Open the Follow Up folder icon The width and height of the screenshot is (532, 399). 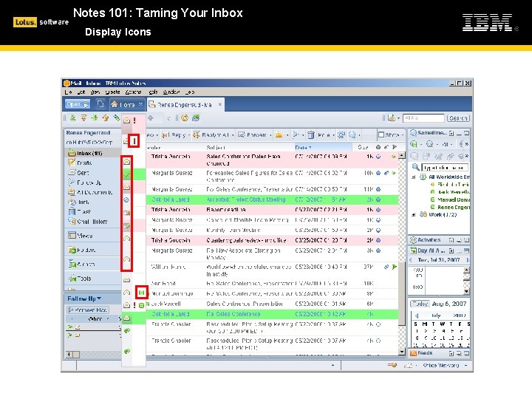pyautogui.click(x=72, y=183)
